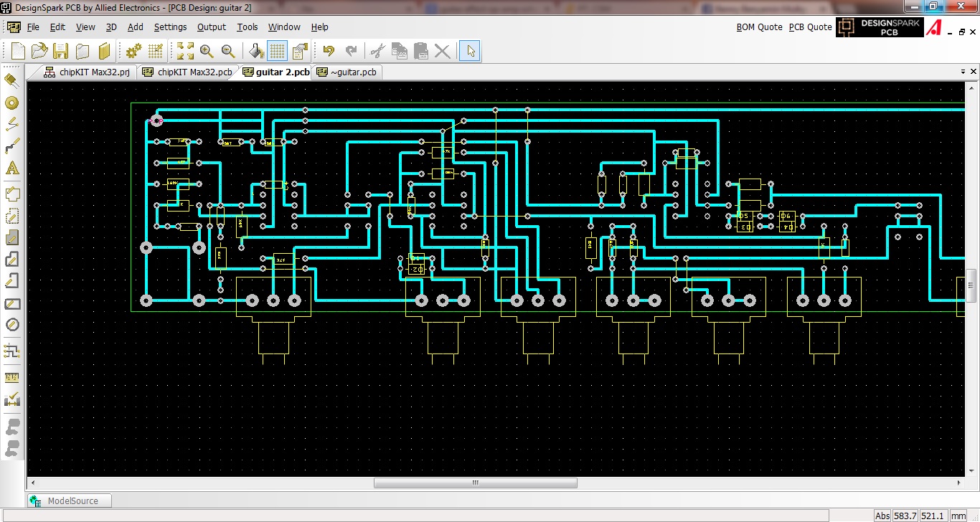Toggle the ModelSource panel tab at bottom
The width and height of the screenshot is (980, 522).
(x=69, y=500)
